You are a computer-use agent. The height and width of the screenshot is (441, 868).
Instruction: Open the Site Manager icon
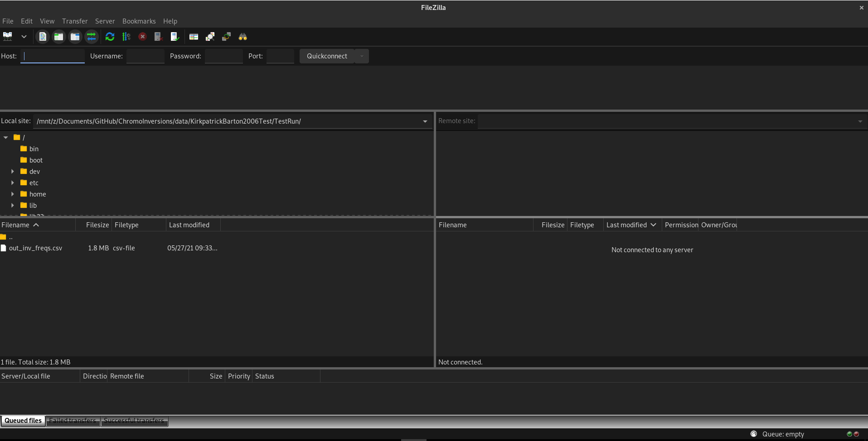coord(8,37)
